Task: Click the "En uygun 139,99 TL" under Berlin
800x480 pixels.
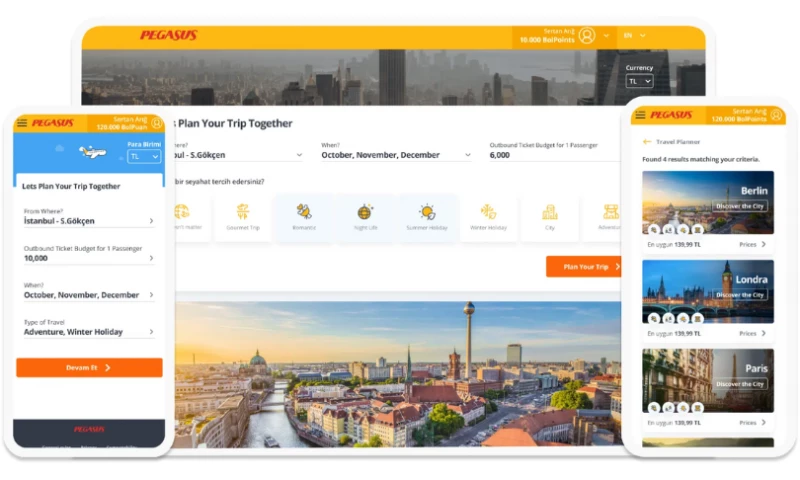Action: pos(673,244)
